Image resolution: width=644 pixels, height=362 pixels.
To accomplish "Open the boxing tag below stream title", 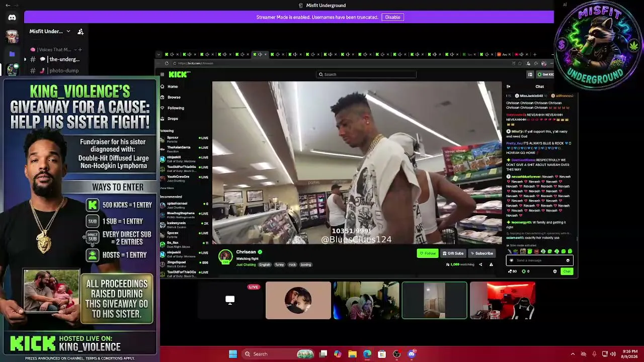I will pos(306,265).
